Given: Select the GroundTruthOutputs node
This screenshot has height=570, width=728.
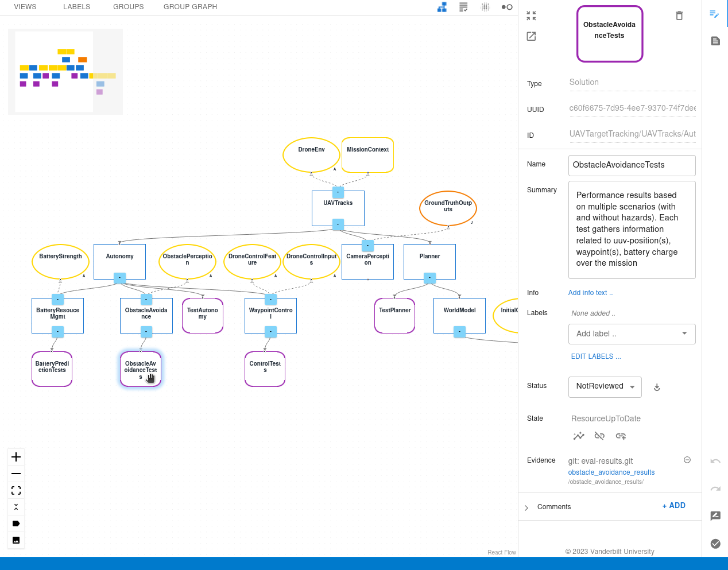Looking at the screenshot, I should 448,208.
